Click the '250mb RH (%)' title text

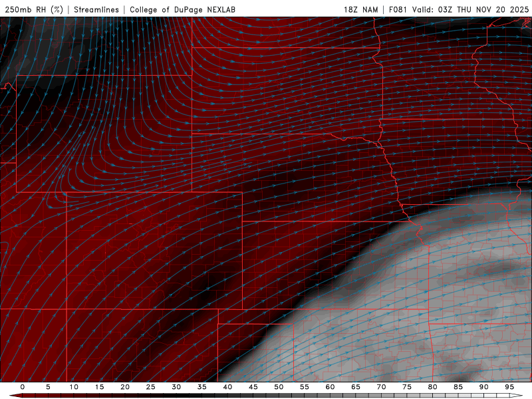[35, 9]
